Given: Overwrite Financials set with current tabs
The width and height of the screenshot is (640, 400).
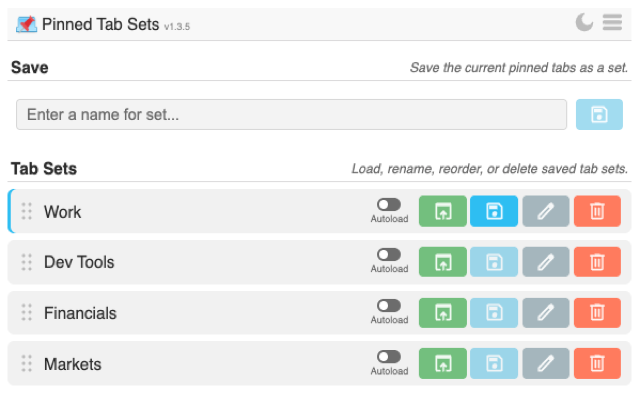Looking at the screenshot, I should [x=494, y=313].
